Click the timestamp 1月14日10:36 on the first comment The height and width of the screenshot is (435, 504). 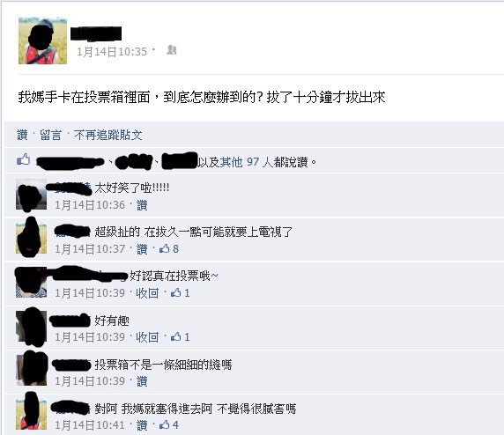point(90,205)
